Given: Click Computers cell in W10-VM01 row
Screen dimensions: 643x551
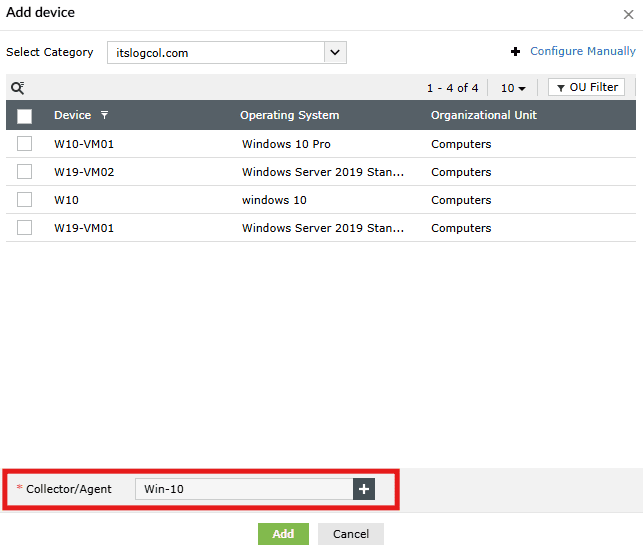Looking at the screenshot, I should coord(461,144).
